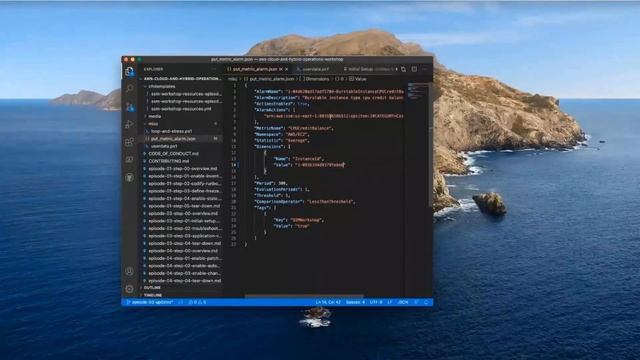Click the misc breadcrumb segment
640x360 pixels.
pyautogui.click(x=232, y=79)
